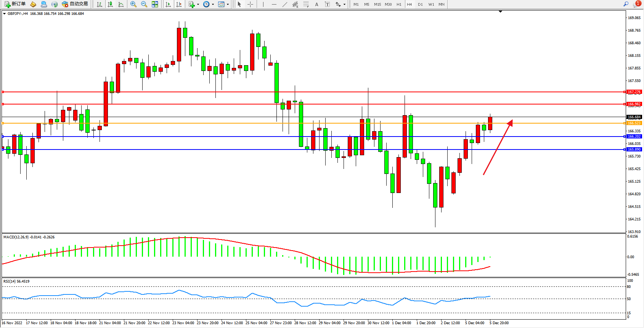Image resolution: width=644 pixels, height=328 pixels.
Task: Switch chart to line chart mode
Action: point(121,4)
